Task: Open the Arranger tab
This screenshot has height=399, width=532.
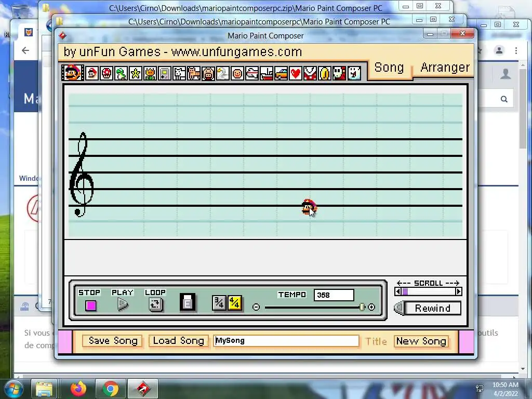Action: click(445, 68)
